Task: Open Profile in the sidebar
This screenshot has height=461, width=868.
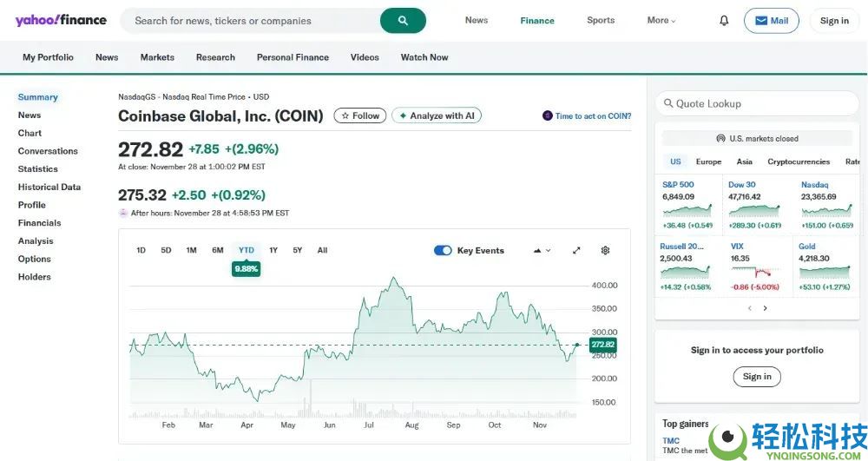Action: (31, 205)
